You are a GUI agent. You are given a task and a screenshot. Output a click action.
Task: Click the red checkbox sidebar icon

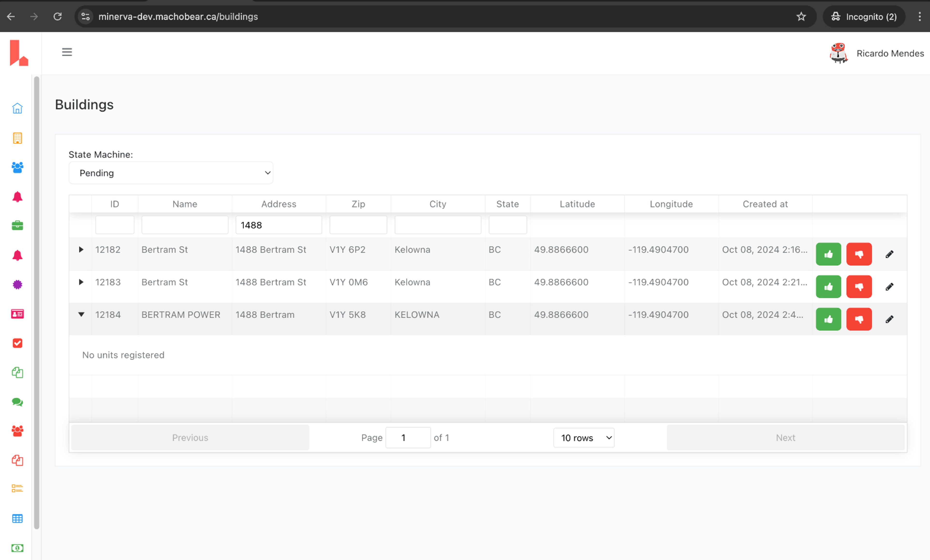[x=17, y=343]
